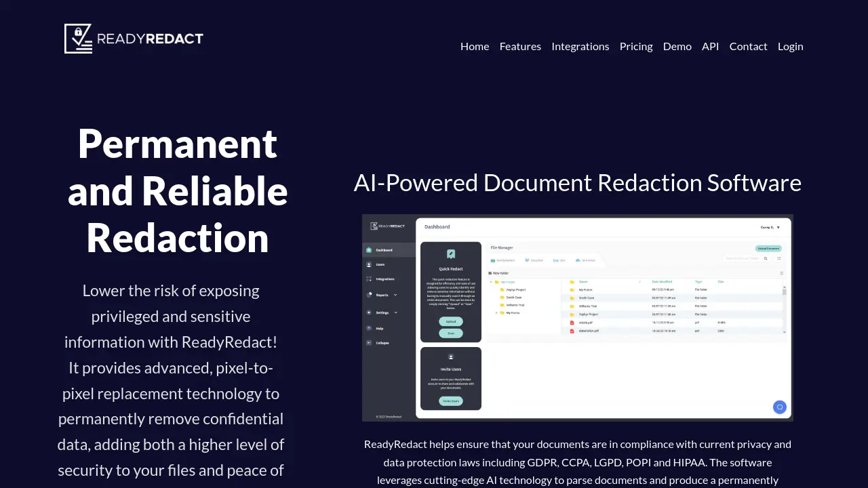The image size is (868, 488).
Task: Click the Name column header in file list
Action: tap(583, 281)
